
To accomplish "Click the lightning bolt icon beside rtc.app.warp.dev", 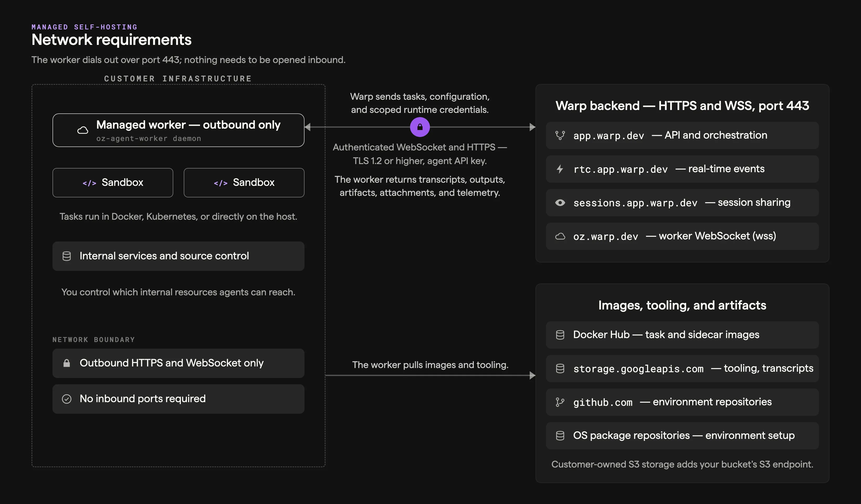I will tap(560, 169).
